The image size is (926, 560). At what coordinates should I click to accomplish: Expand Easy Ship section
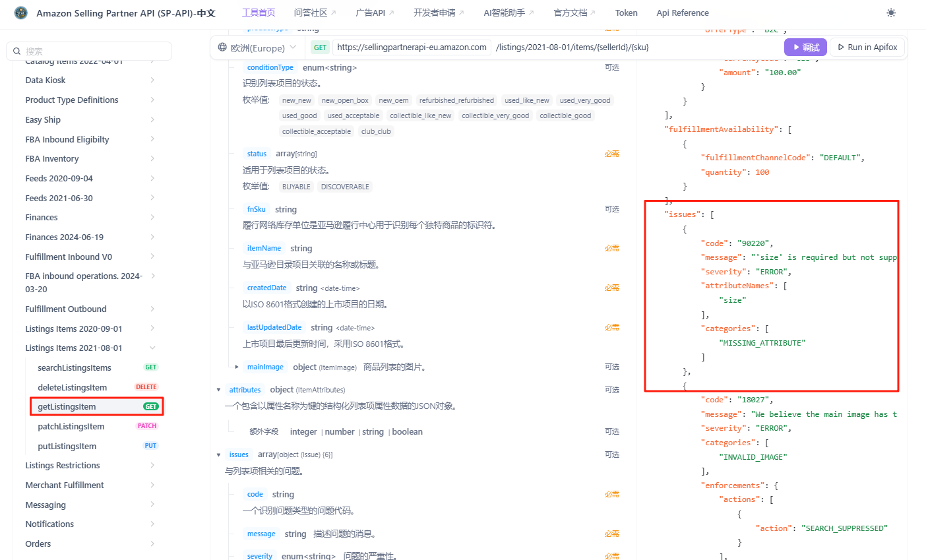(x=90, y=119)
